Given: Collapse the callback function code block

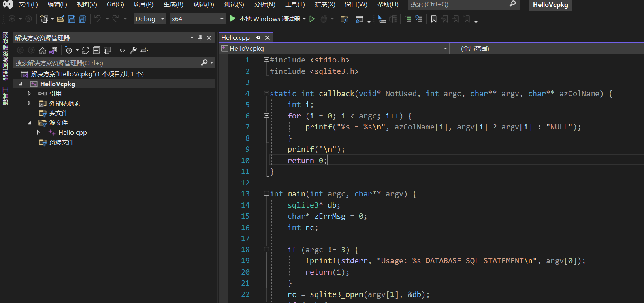Looking at the screenshot, I should click(x=267, y=93).
